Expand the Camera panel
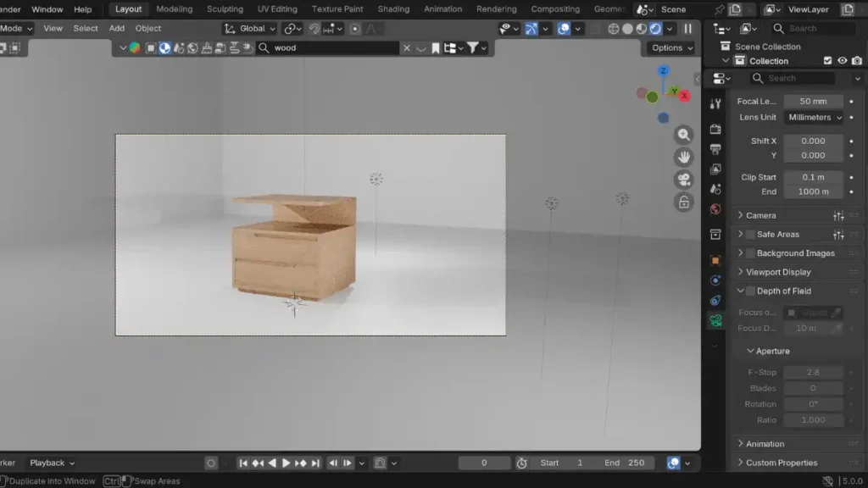This screenshot has width=868, height=488. click(x=760, y=216)
